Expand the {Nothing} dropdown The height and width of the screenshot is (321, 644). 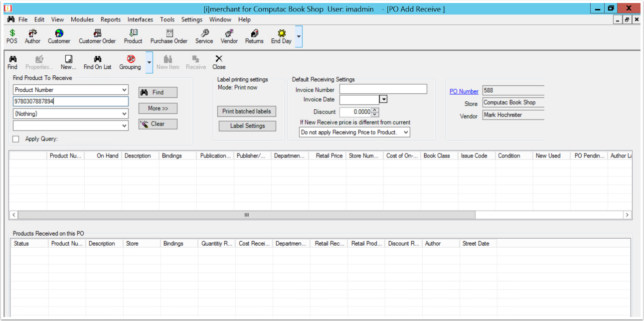tap(124, 114)
